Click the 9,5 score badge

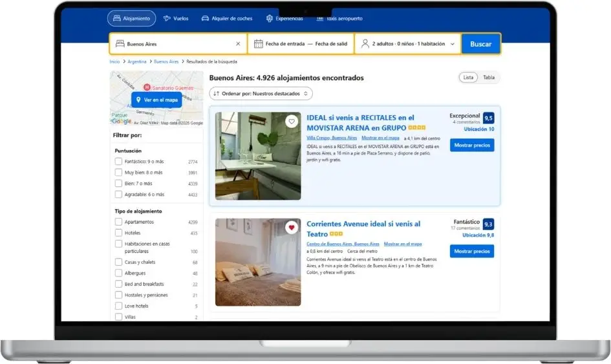(488, 118)
